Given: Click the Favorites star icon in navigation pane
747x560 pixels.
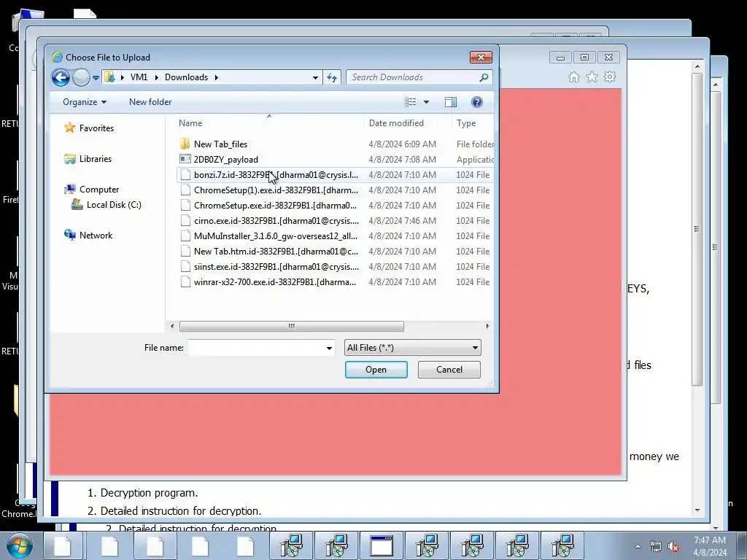Looking at the screenshot, I should [69, 128].
